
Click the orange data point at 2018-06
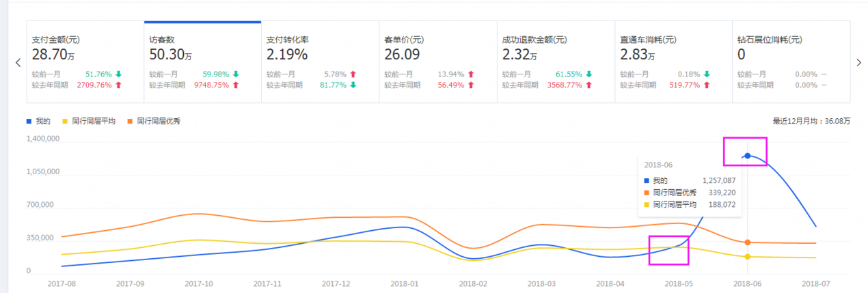click(748, 242)
